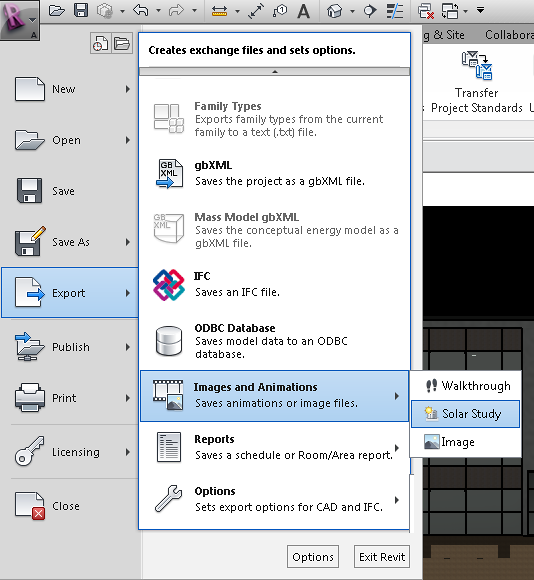Image resolution: width=534 pixels, height=580 pixels.
Task: Click the Open folder icon in quick access toolbar
Action: tap(57, 10)
